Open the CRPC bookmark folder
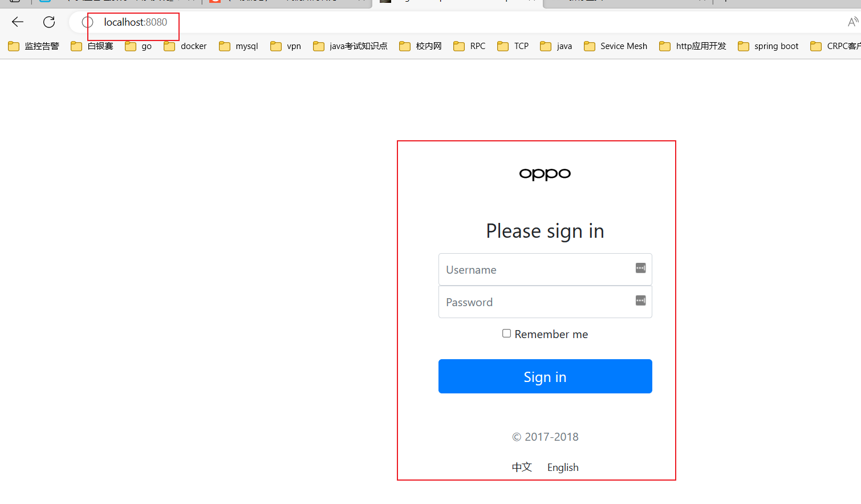This screenshot has height=504, width=861. [835, 46]
